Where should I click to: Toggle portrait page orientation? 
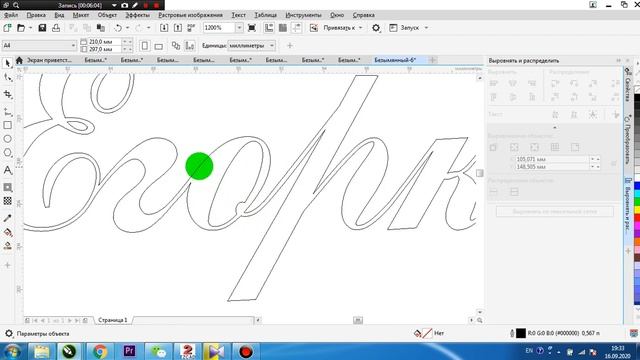(x=144, y=46)
